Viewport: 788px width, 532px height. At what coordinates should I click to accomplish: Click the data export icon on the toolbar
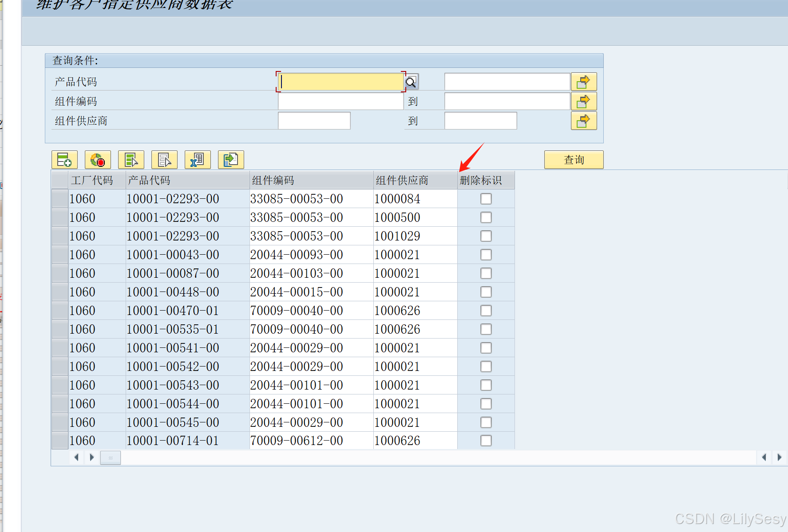tap(231, 160)
